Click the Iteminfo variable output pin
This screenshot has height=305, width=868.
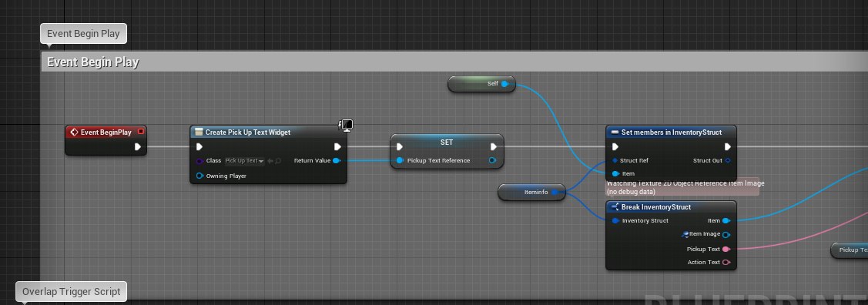click(x=555, y=193)
